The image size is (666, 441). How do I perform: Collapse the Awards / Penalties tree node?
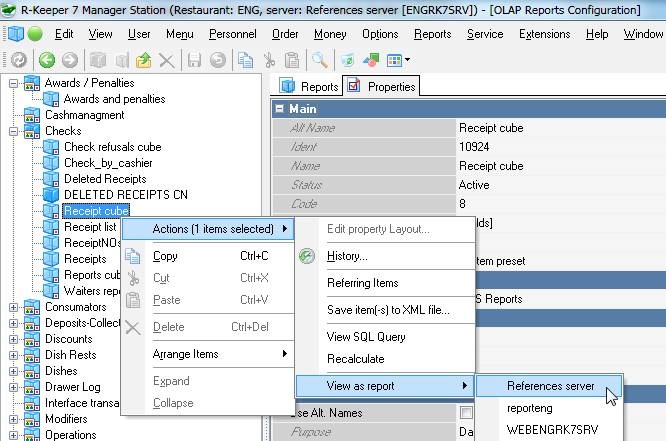point(14,83)
